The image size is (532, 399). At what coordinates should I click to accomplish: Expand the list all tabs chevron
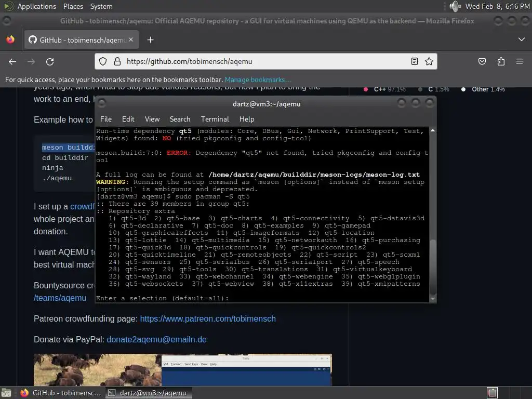click(x=522, y=39)
